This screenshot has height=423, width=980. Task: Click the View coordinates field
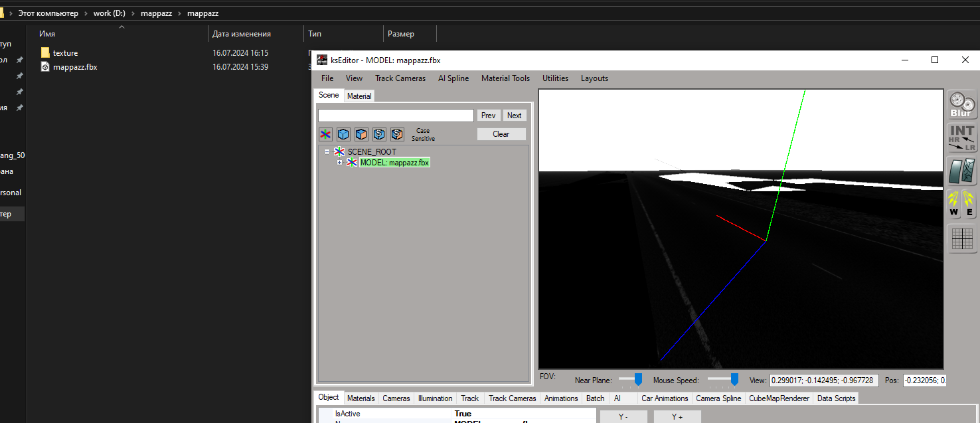point(824,381)
